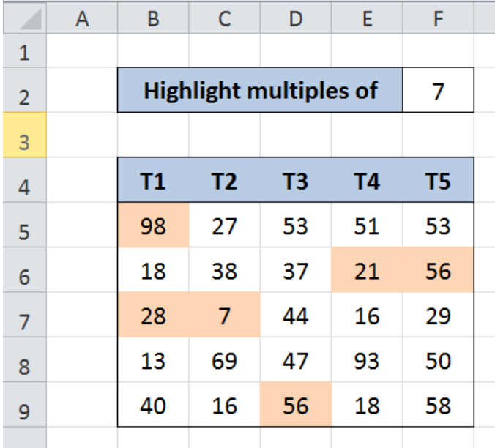
Task: Select cell with value 44
Action: [296, 315]
